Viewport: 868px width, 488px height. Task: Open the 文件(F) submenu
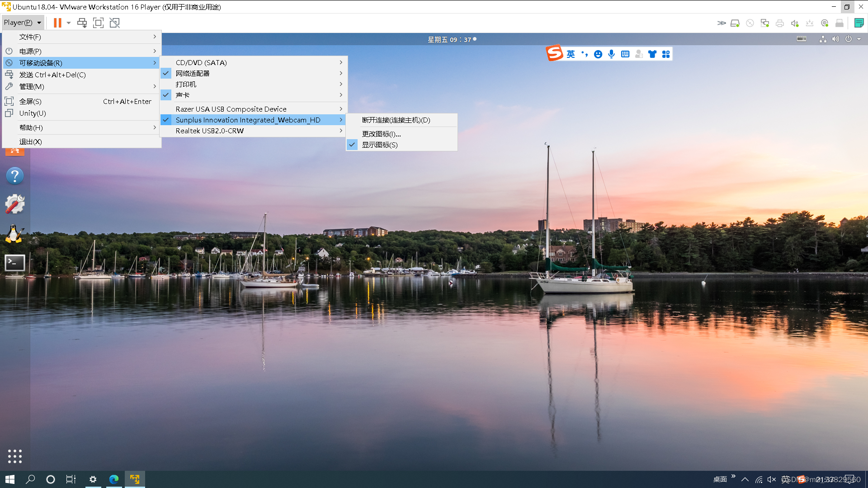click(82, 37)
